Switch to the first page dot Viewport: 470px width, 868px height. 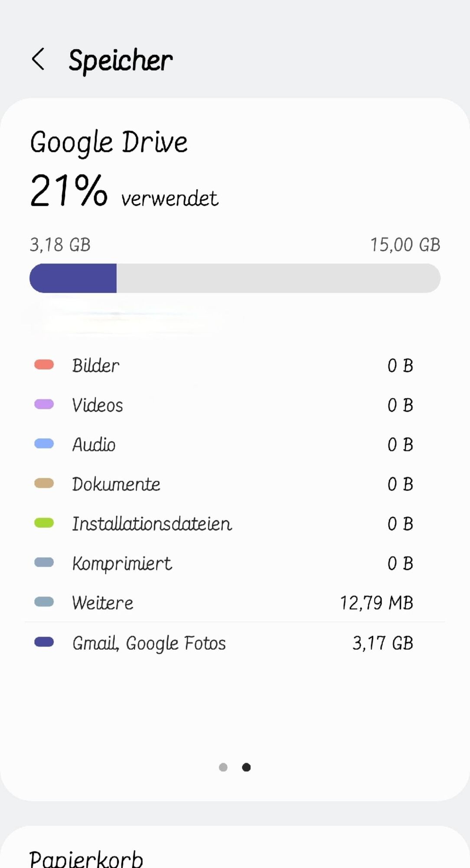click(x=223, y=767)
